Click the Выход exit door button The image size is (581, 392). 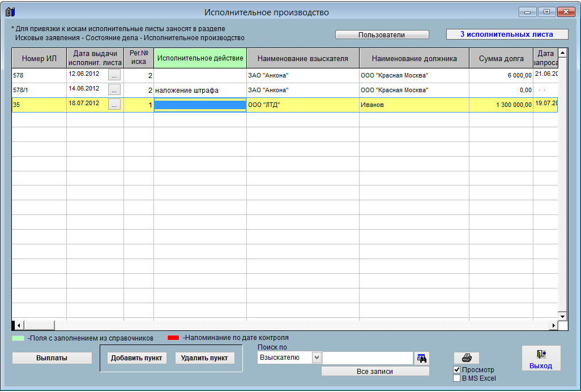pyautogui.click(x=541, y=359)
